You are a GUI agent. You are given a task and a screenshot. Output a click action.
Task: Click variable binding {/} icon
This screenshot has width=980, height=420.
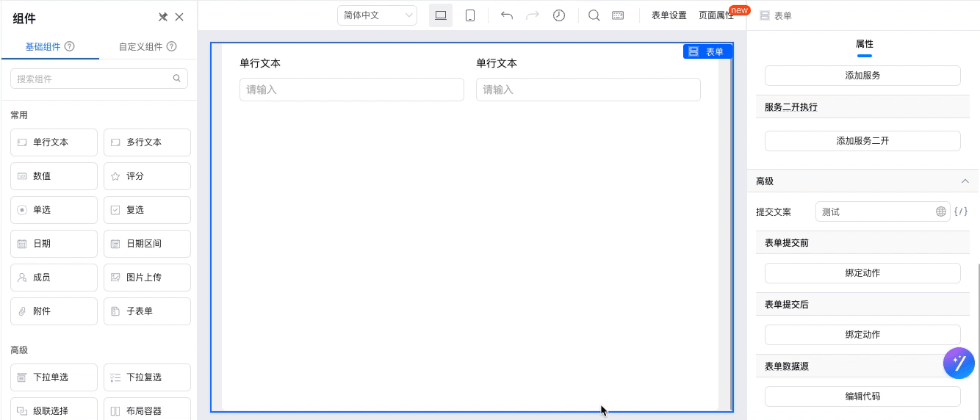click(x=961, y=211)
